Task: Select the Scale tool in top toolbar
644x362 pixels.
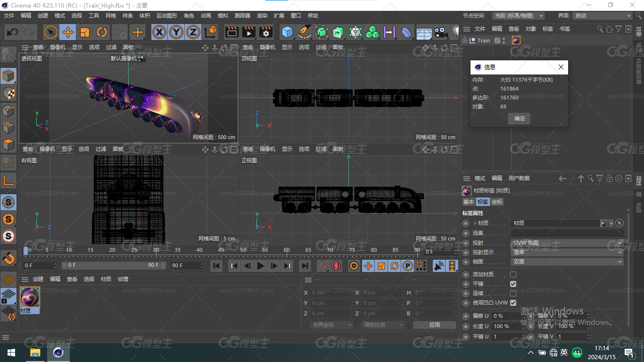Action: (85, 32)
